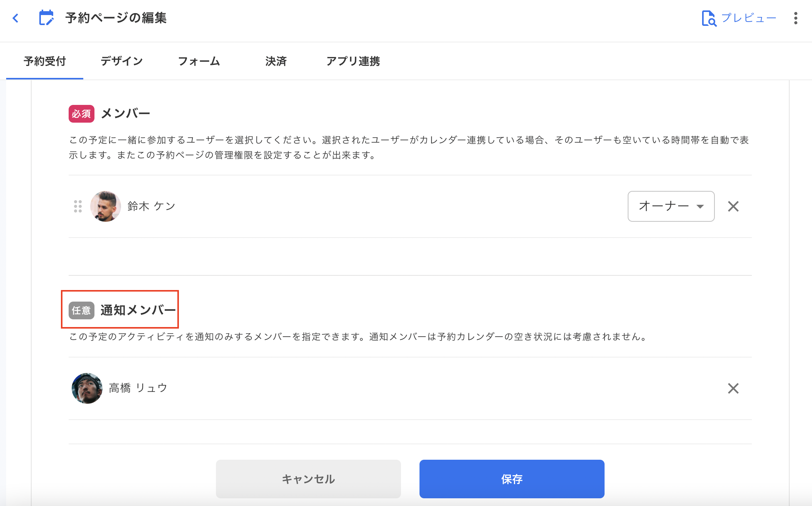This screenshot has width=812, height=506.
Task: Click the back arrow icon
Action: coord(15,18)
